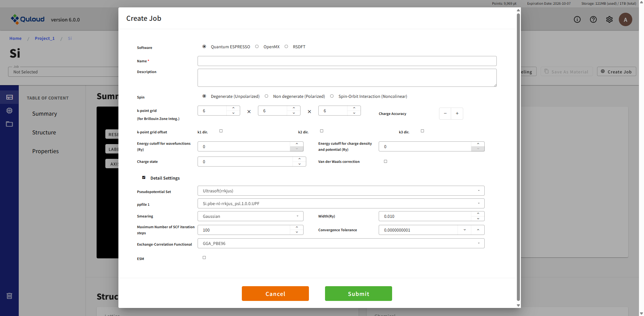644x316 pixels.
Task: Navigate to Project_1 breadcrumb
Action: pyautogui.click(x=45, y=39)
